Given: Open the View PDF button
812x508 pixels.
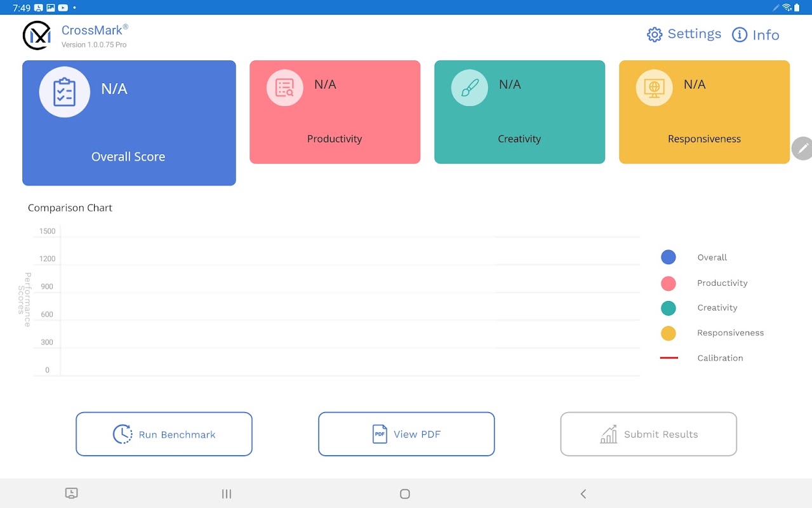Looking at the screenshot, I should (x=406, y=434).
